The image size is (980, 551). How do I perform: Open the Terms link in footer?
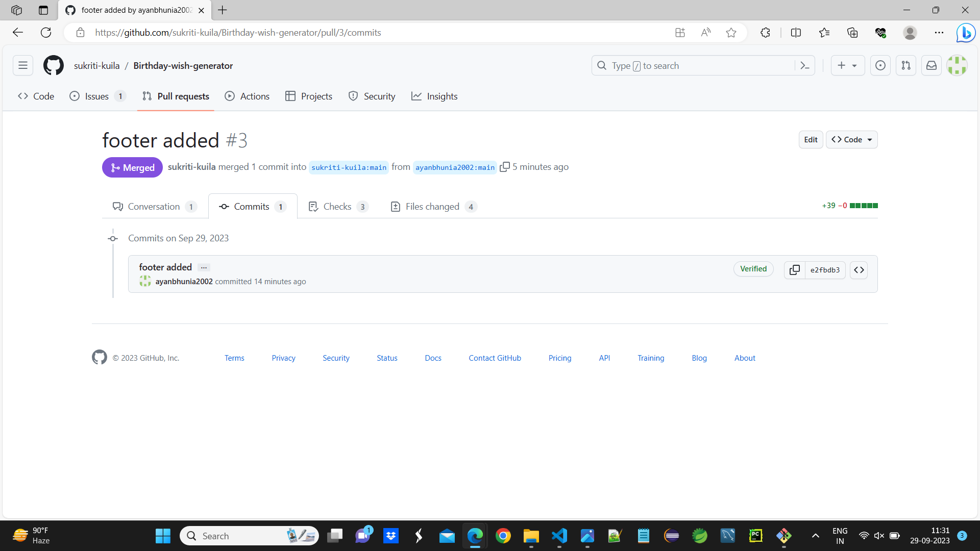[234, 358]
